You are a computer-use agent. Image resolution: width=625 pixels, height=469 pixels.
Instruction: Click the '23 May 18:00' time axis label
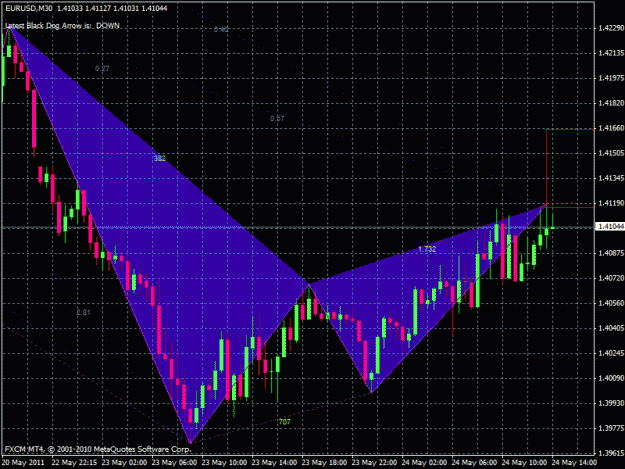pos(324,463)
